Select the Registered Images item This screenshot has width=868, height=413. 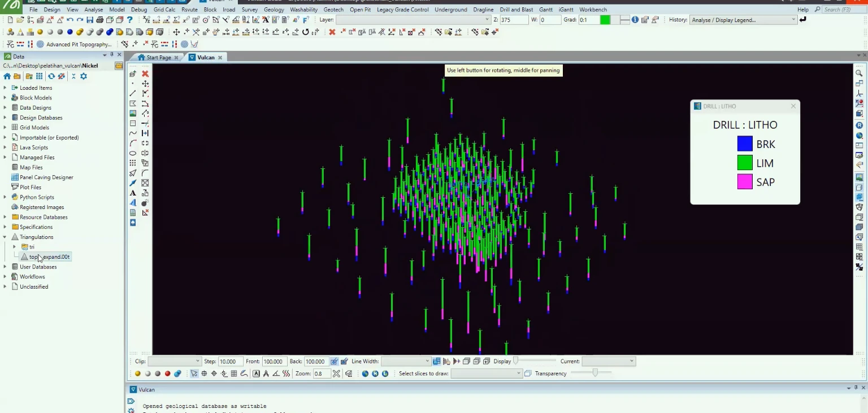click(x=42, y=207)
